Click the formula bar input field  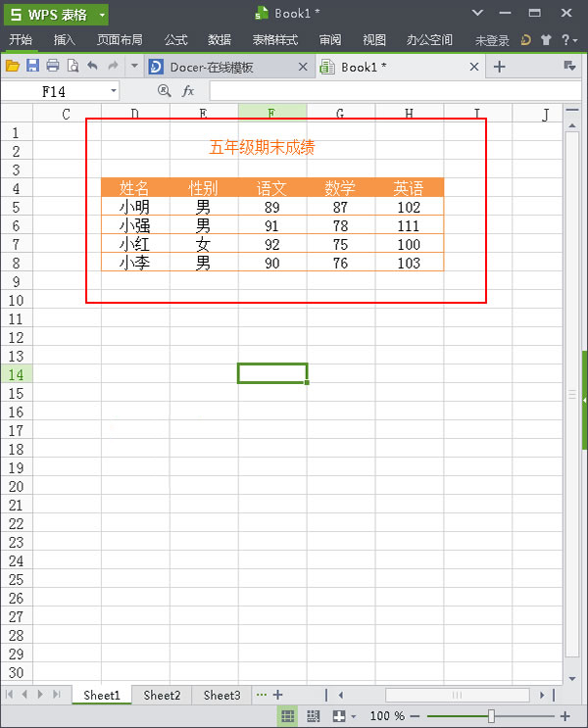click(x=392, y=91)
